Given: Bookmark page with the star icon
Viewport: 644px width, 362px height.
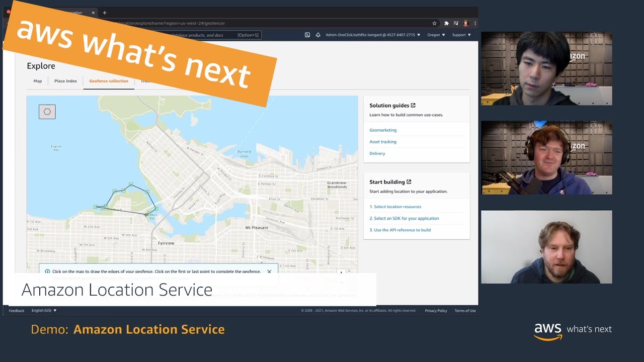Looking at the screenshot, I should [x=434, y=23].
